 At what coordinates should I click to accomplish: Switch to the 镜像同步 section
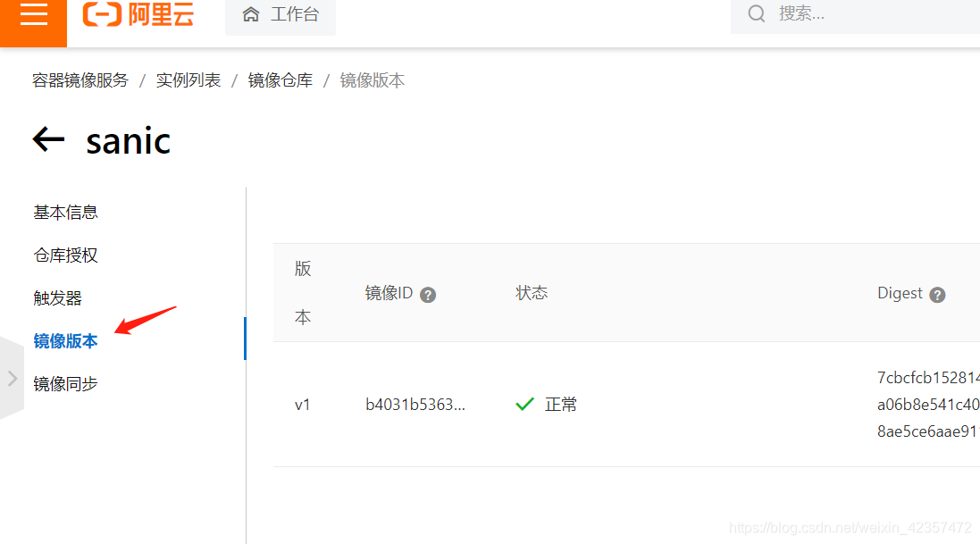click(65, 383)
